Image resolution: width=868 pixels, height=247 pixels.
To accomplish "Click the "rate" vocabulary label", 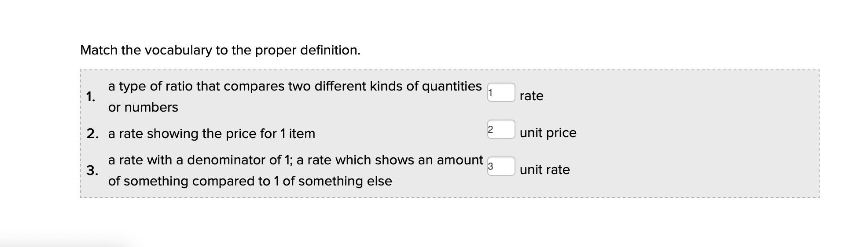I will tap(531, 96).
